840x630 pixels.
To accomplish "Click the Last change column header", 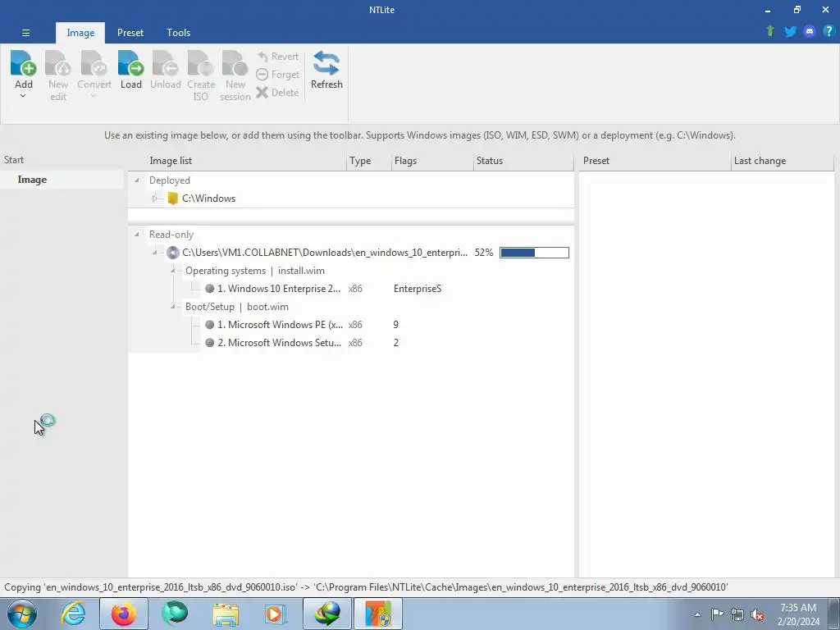I will [x=760, y=161].
